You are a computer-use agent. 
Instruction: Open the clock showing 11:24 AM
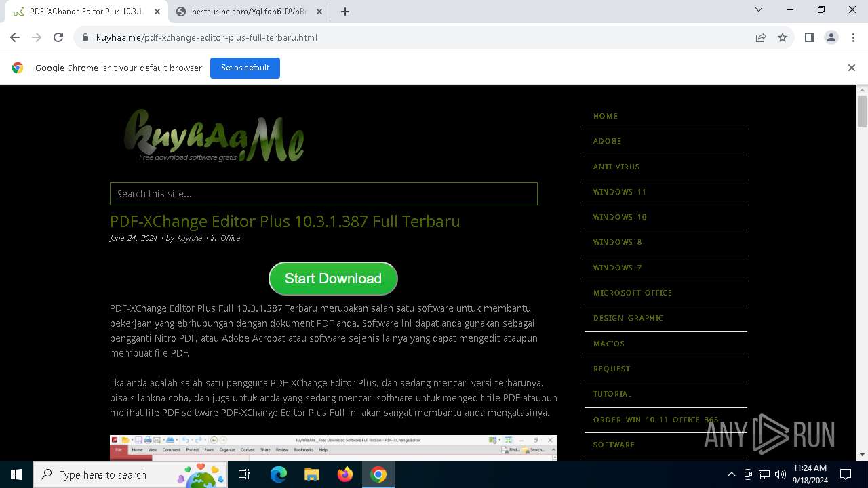click(x=810, y=474)
